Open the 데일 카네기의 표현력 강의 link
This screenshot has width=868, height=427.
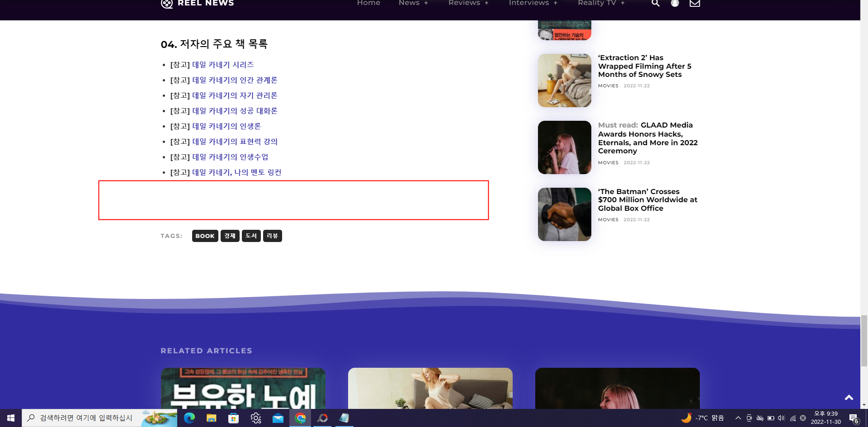tap(235, 142)
